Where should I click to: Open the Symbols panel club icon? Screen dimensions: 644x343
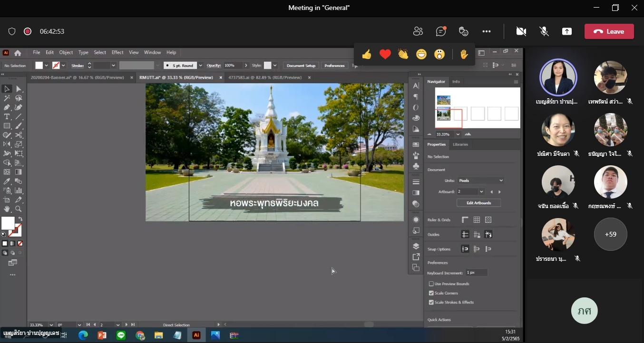pos(416,166)
